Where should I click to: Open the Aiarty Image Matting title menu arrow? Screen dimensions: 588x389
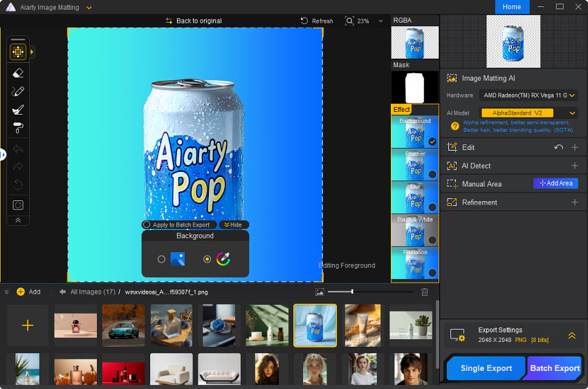click(x=89, y=8)
